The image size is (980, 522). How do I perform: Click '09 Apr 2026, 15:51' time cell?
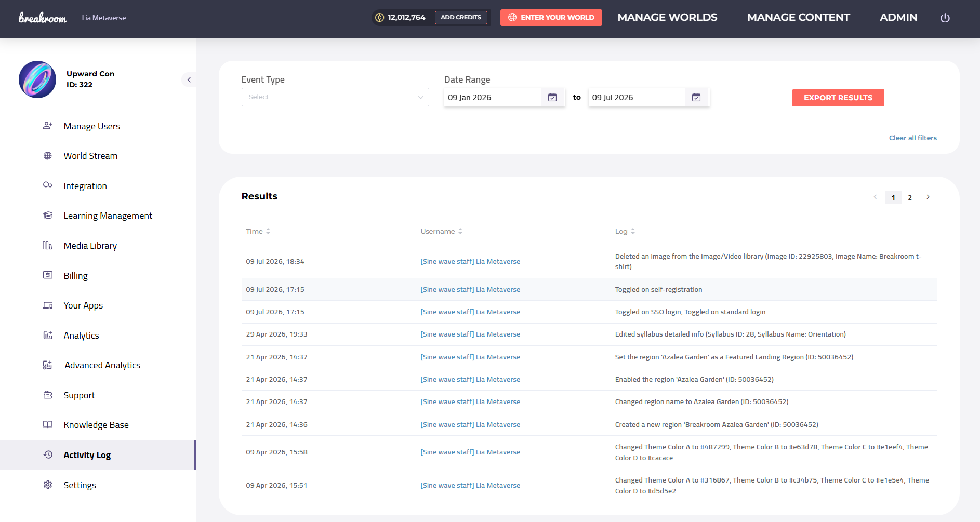click(276, 485)
